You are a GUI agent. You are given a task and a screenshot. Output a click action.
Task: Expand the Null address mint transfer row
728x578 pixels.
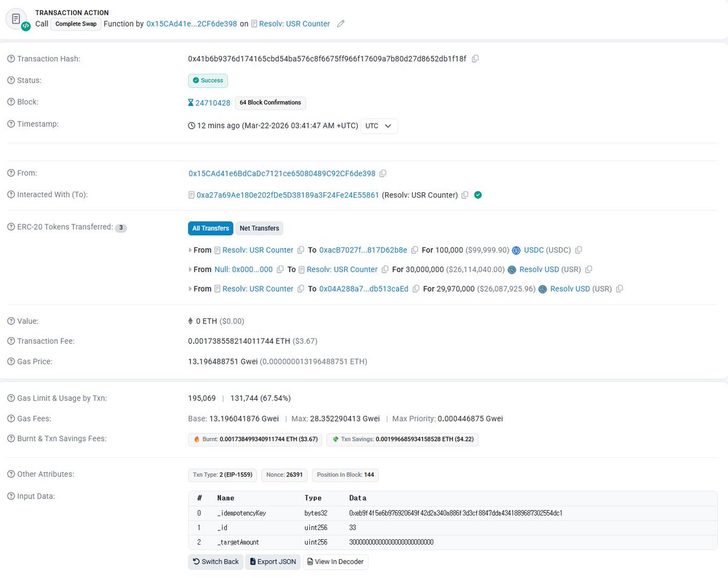pyautogui.click(x=190, y=269)
